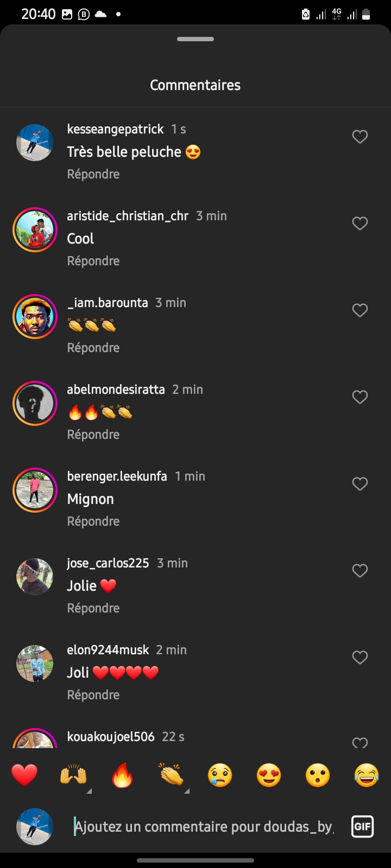391x868 pixels.
Task: Reply to berenger.leekunfa's "Mignon" comment
Action: tap(93, 521)
